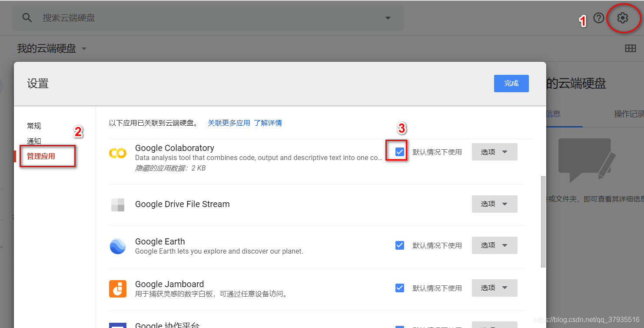Click 默认情况下使用 label for Colaboratory
The height and width of the screenshot is (328, 644).
pos(437,152)
